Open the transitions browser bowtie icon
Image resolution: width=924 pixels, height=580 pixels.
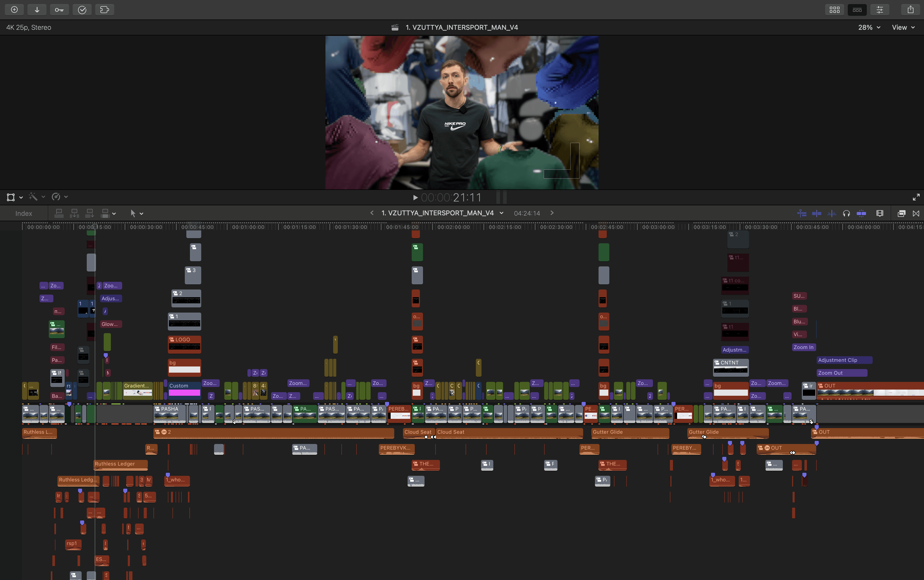tap(916, 213)
